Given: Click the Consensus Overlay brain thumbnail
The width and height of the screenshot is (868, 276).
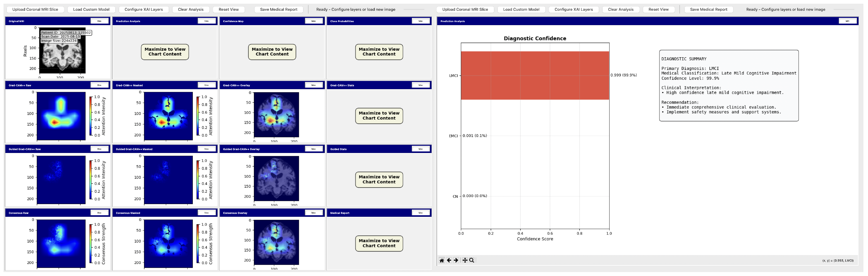Looking at the screenshot, I should click(x=276, y=242).
